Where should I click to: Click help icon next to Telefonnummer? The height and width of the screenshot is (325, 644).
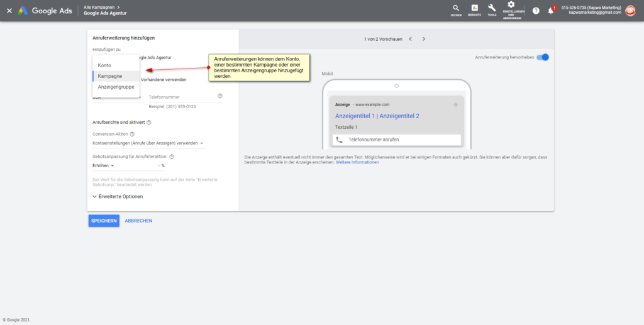[x=220, y=96]
